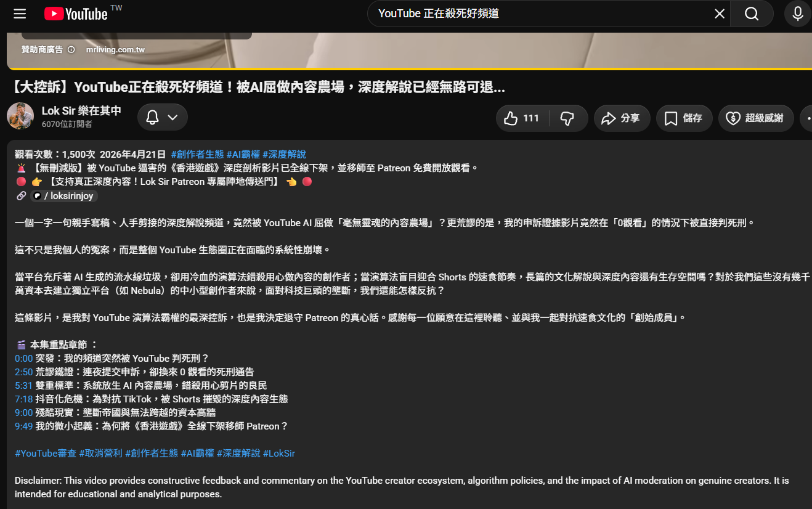
Task: Click the view count '觀看次數：1,500次'
Action: pos(55,154)
